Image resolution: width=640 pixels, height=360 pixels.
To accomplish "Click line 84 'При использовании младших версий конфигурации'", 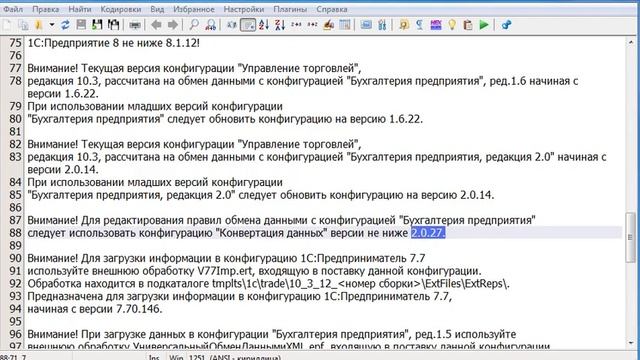I will [x=155, y=182].
